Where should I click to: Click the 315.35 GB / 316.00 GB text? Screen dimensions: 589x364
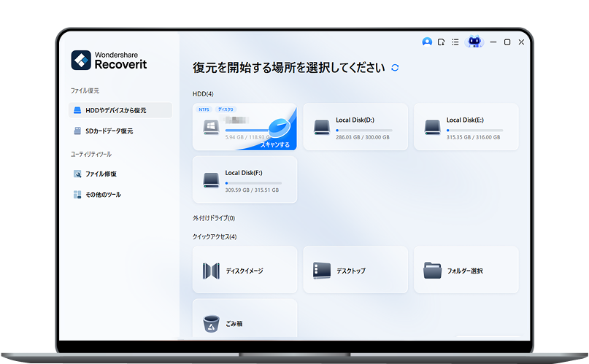point(473,137)
